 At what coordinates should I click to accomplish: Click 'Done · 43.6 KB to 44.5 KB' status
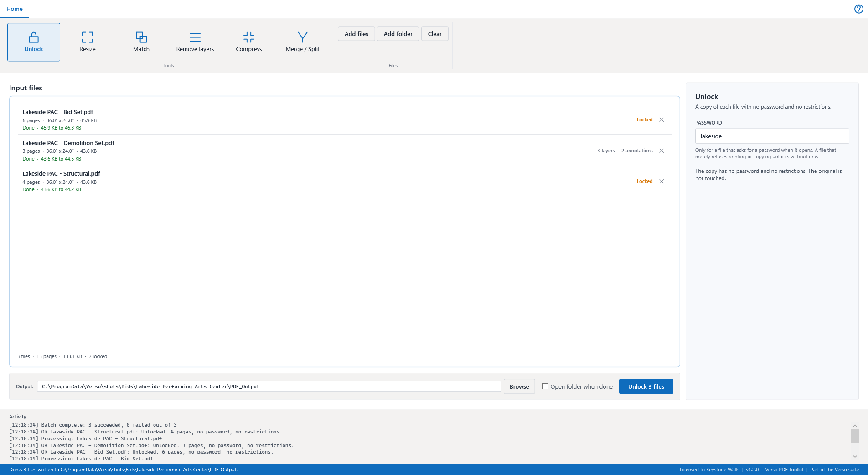52,159
